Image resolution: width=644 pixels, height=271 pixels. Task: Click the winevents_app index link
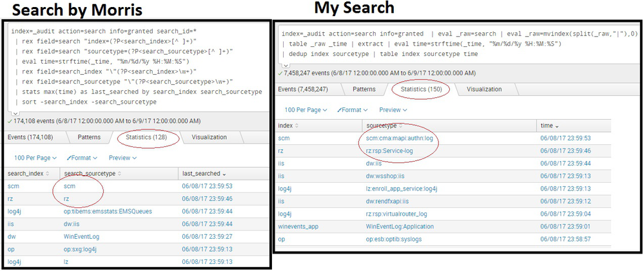298,227
